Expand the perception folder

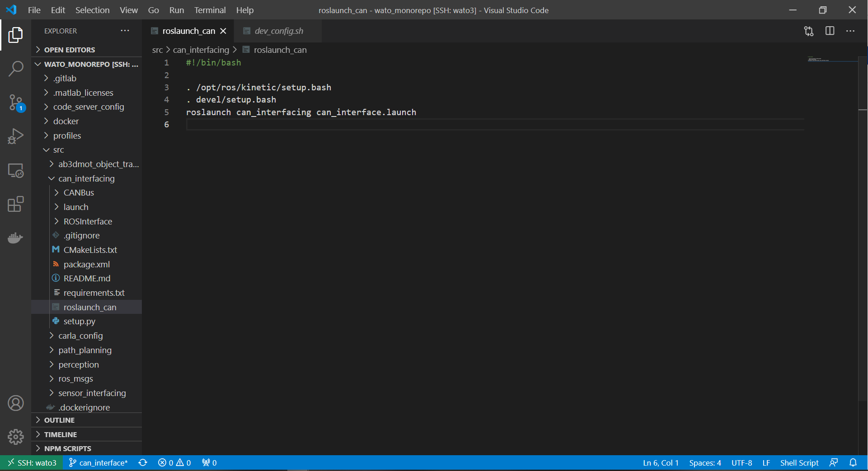tap(86, 364)
